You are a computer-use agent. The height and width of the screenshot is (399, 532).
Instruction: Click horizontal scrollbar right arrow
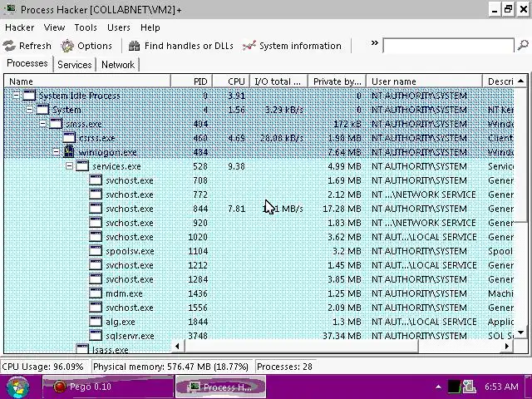point(507,346)
